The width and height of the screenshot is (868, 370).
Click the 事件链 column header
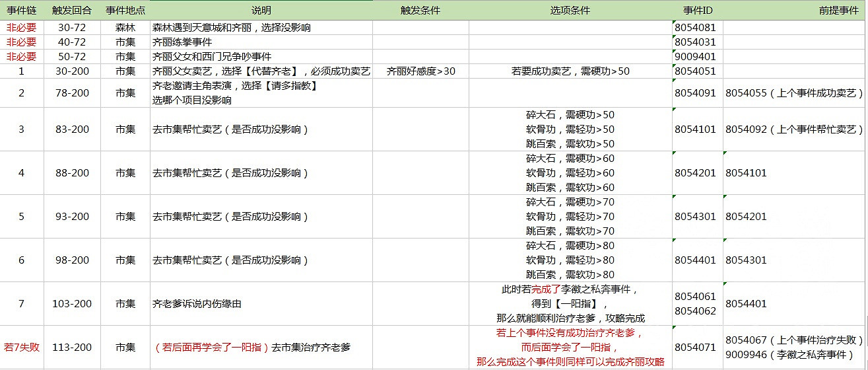click(20, 11)
